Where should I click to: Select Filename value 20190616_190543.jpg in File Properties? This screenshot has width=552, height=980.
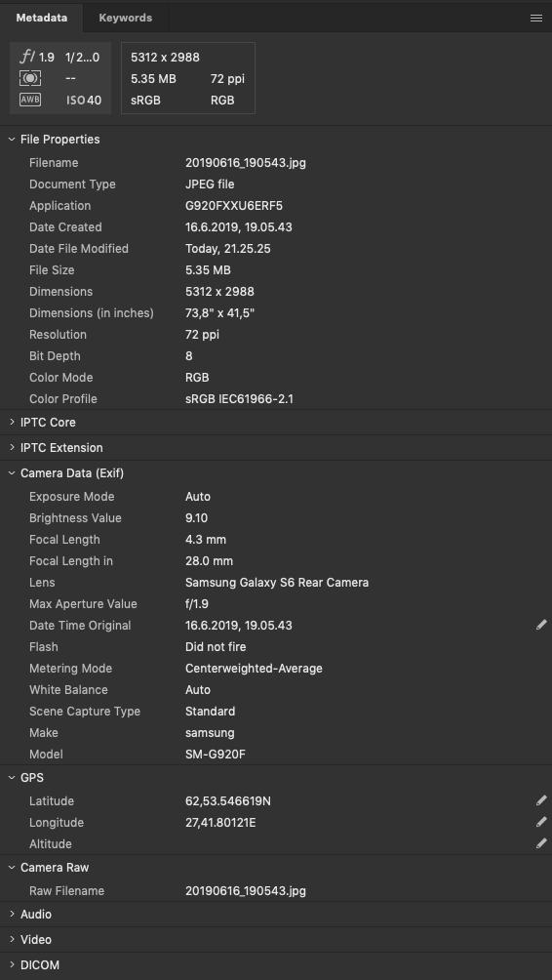[x=246, y=162]
